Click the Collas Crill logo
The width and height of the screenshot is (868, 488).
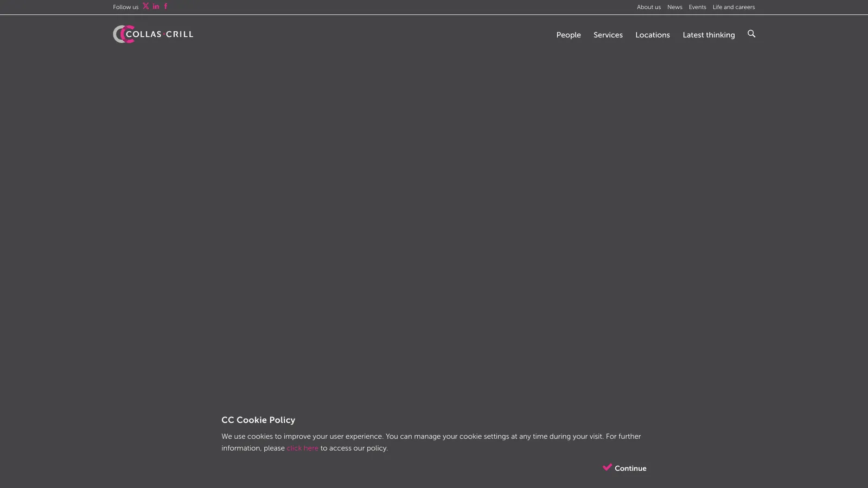point(153,34)
